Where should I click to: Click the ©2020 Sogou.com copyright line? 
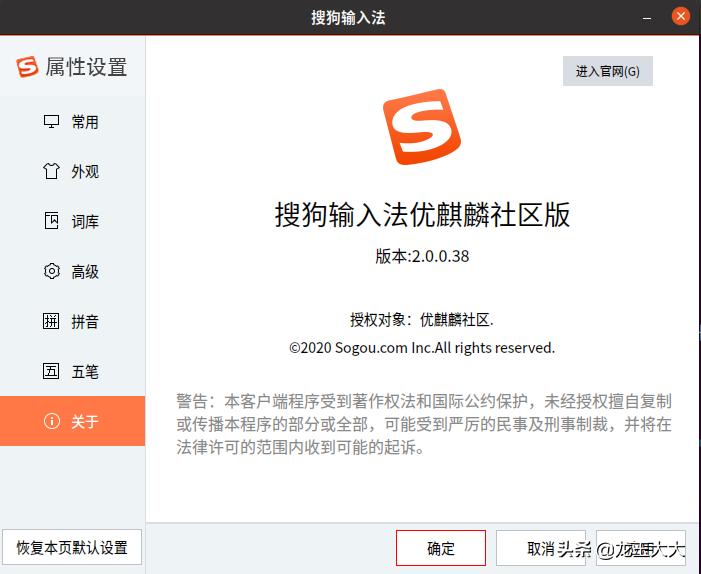coord(422,348)
